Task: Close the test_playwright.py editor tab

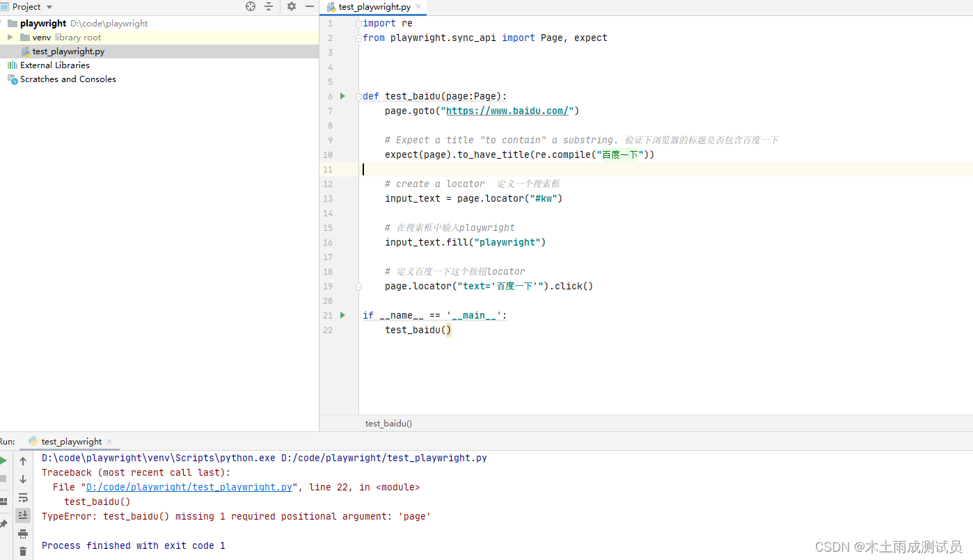Action: pyautogui.click(x=418, y=7)
